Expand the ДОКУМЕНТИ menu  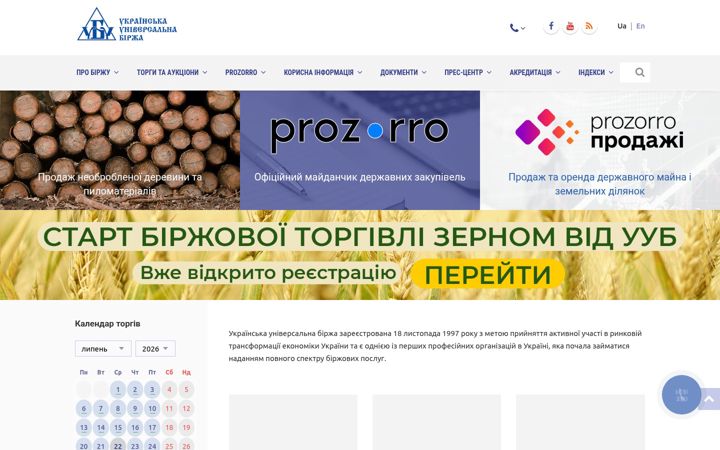(403, 72)
